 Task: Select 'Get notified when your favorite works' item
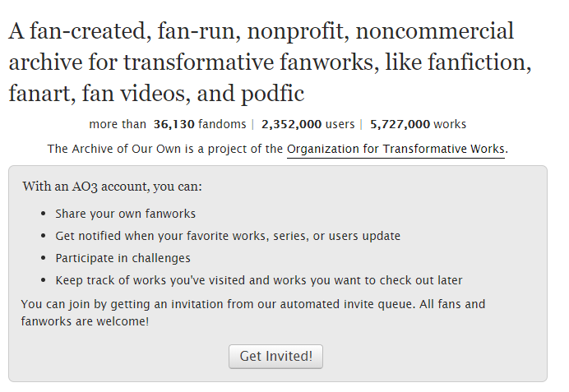click(x=228, y=236)
